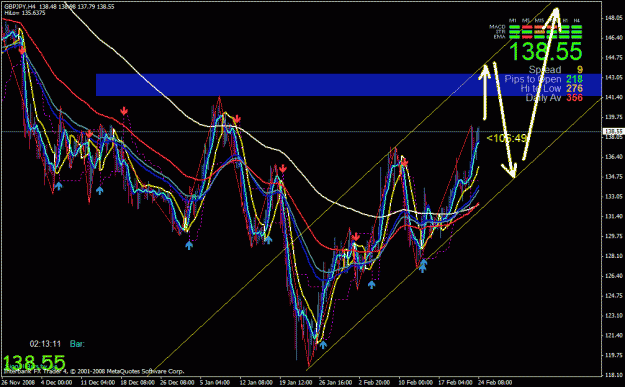This screenshot has height=387, width=625.
Task: Click the '18 Dec 08:00' date on time axis
Action: (137, 382)
